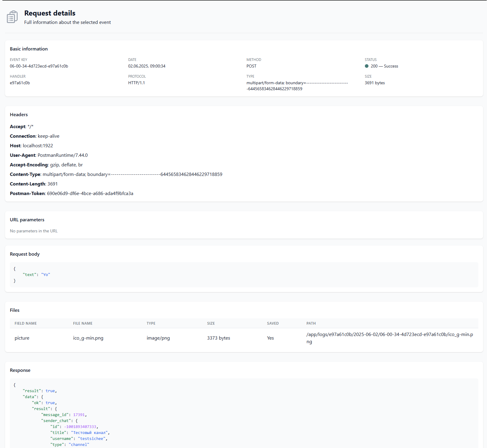Click the "ok": true line in response

tap(44, 403)
